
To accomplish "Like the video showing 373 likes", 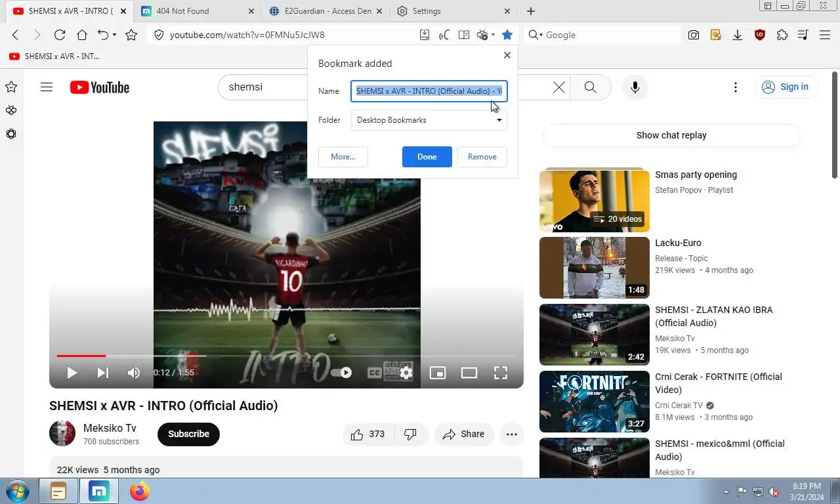I will pos(368,434).
